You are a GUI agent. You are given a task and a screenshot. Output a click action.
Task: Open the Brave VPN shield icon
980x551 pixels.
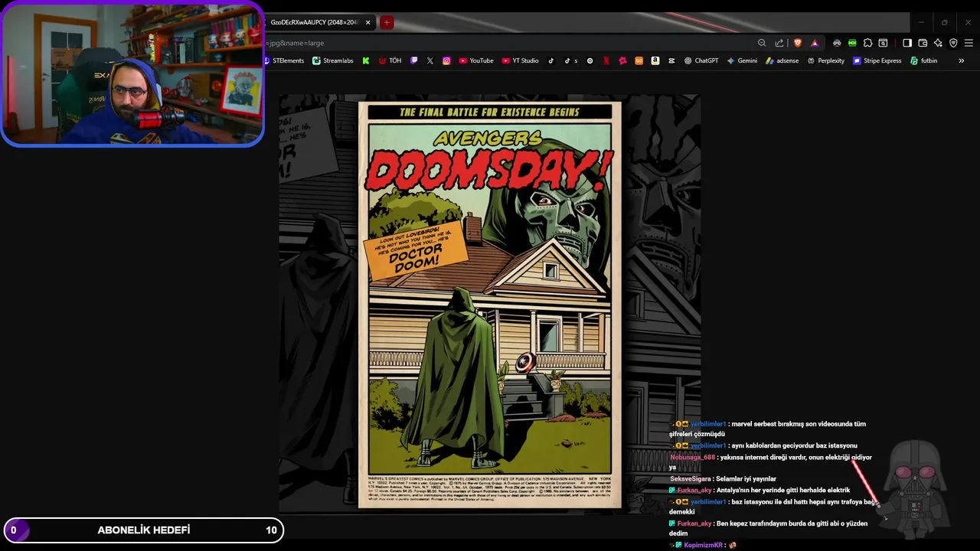(x=953, y=43)
